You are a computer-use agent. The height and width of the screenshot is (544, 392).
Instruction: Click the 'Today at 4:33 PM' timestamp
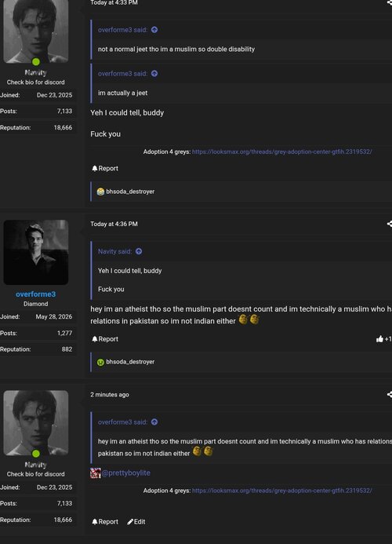point(114,3)
